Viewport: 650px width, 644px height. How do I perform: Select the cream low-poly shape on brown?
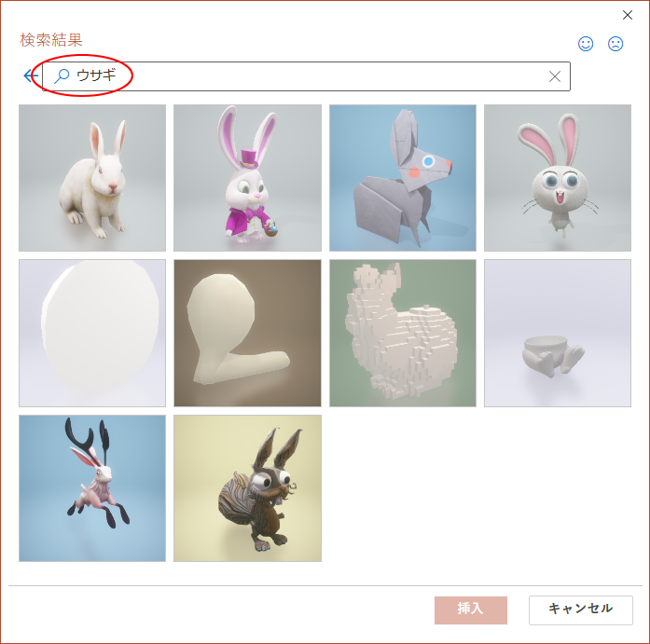(x=247, y=334)
